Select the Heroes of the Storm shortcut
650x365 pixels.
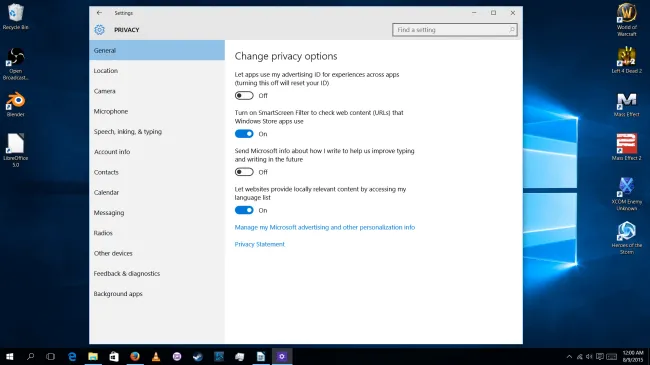(x=627, y=237)
